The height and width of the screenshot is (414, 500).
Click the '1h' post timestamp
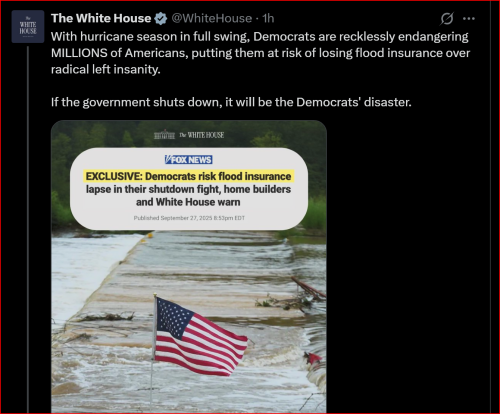[268, 18]
